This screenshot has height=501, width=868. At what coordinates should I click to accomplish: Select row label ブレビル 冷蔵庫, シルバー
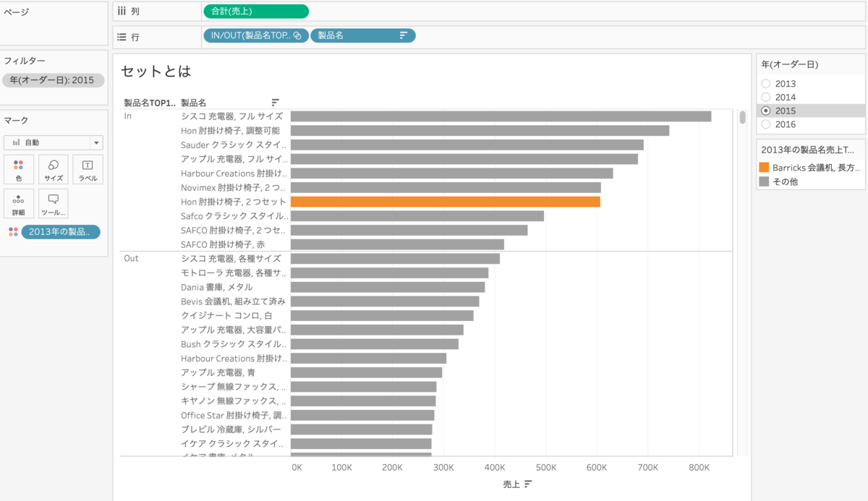(x=230, y=429)
